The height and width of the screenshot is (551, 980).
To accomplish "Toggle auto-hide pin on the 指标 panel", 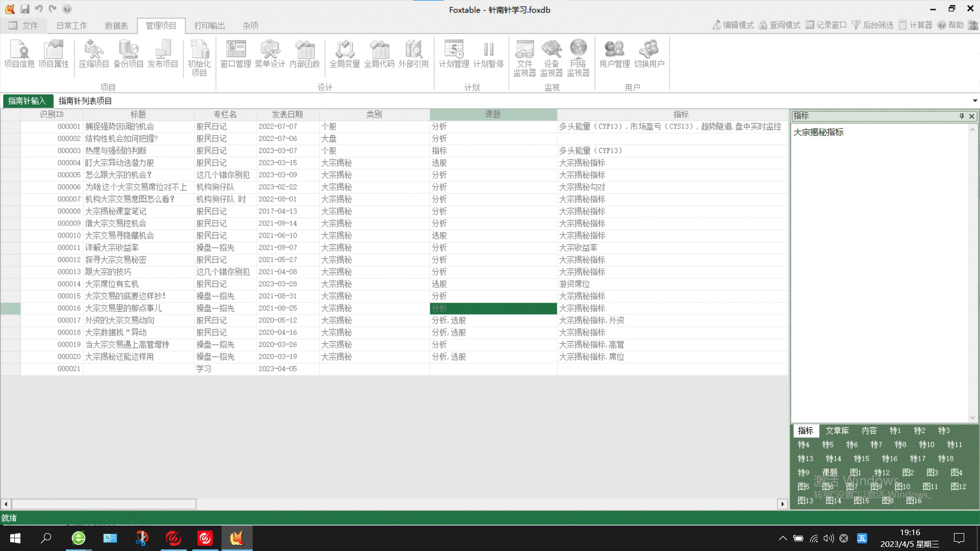I will (x=962, y=116).
